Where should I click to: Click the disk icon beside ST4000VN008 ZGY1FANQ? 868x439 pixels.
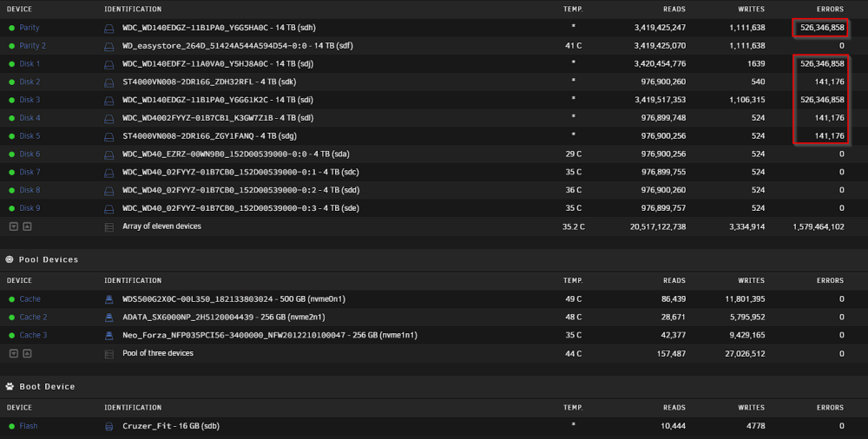pos(109,137)
